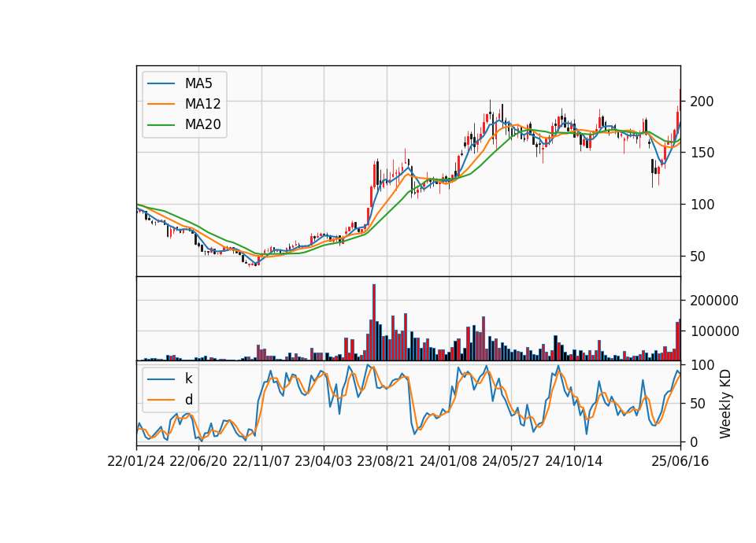Screen dimensions: 756x543
Task: Click the 25/06/16 date axis label
Action: [680, 461]
